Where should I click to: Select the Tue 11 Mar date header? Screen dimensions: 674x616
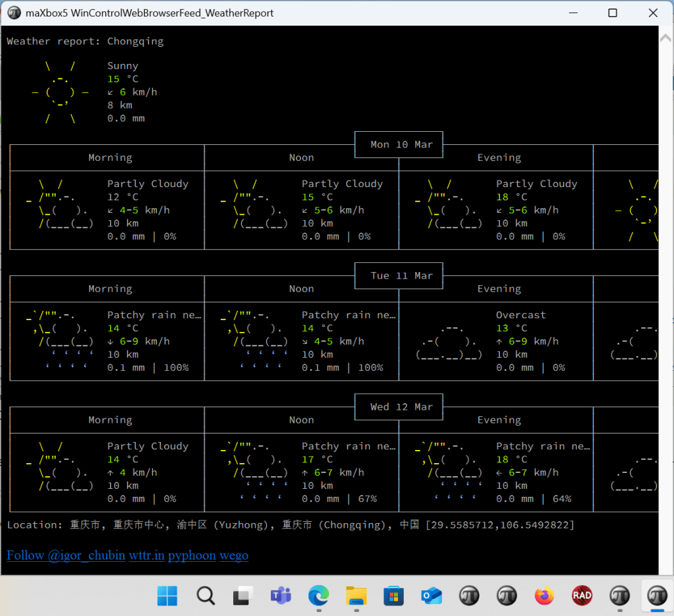(x=398, y=276)
